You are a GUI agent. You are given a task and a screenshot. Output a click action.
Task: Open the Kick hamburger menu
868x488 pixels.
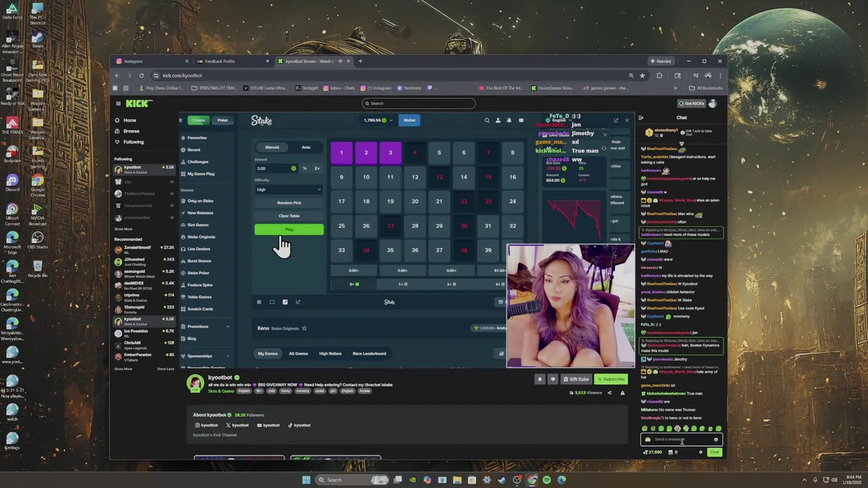[118, 103]
